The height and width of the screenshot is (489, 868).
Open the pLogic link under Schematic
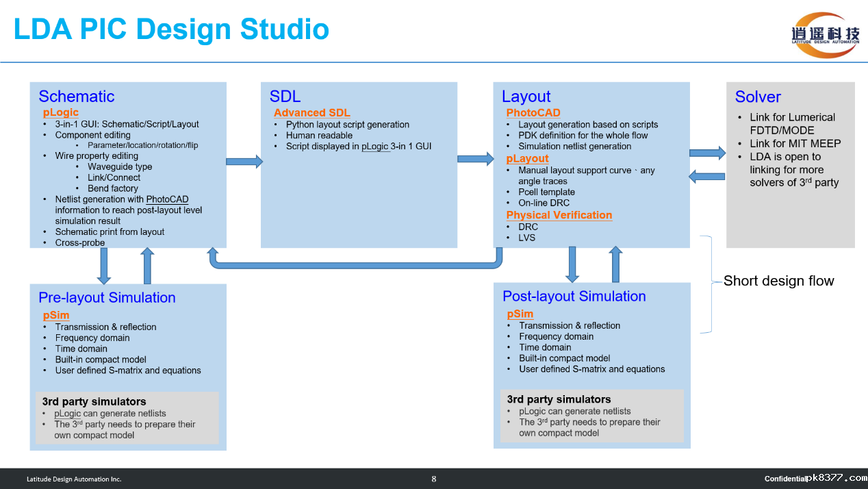pos(61,112)
